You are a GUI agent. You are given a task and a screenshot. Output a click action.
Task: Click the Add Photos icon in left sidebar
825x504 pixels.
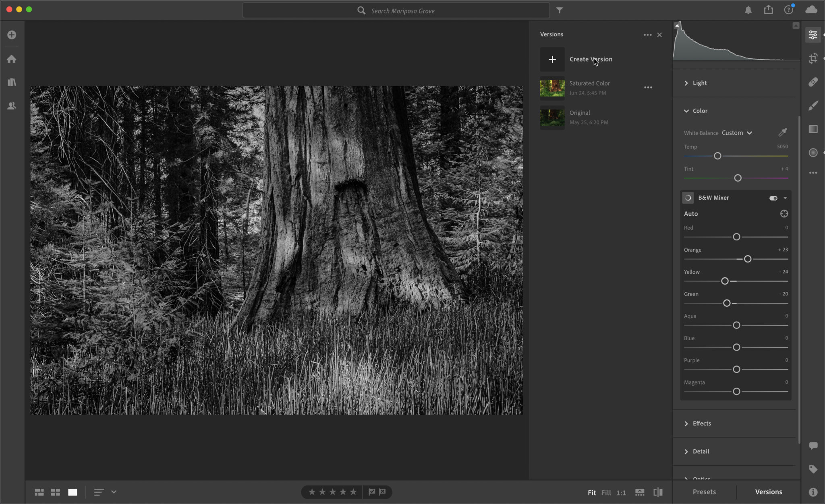coord(12,35)
